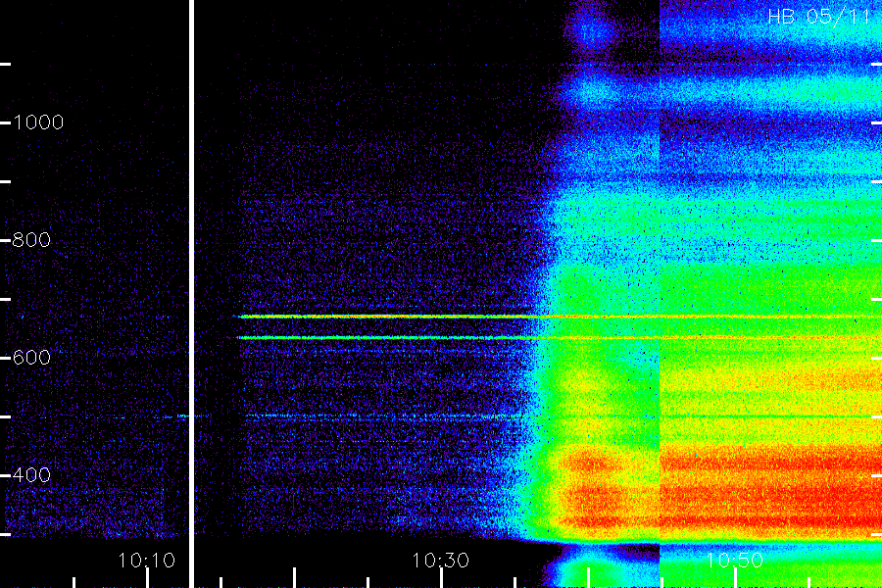Click the HB 05/11 label
This screenshot has width=882, height=588.
pos(819,17)
